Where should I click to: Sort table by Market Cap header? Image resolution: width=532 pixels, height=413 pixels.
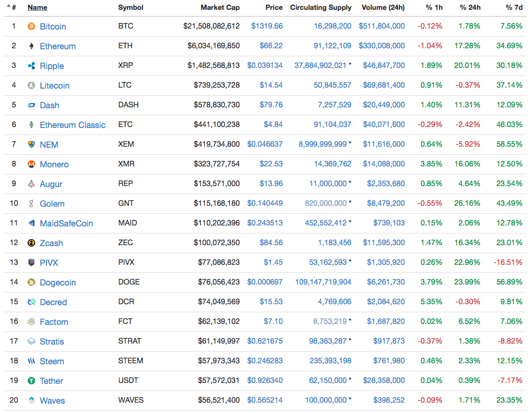(220, 8)
